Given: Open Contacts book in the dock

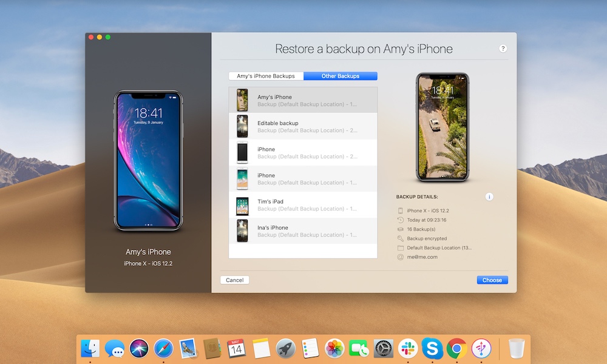Looking at the screenshot, I should pyautogui.click(x=212, y=348).
